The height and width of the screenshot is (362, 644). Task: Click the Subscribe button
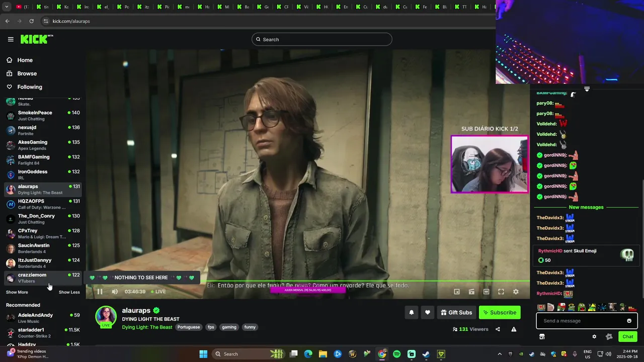click(500, 312)
